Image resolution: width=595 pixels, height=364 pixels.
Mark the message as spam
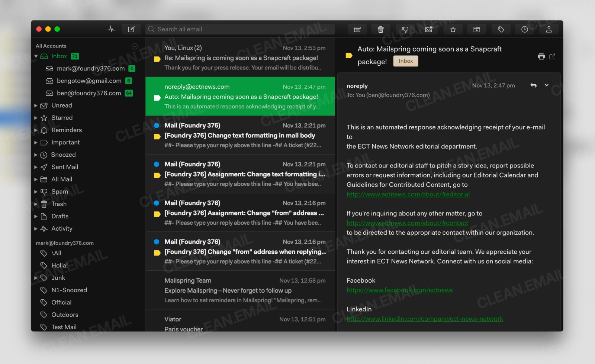405,29
